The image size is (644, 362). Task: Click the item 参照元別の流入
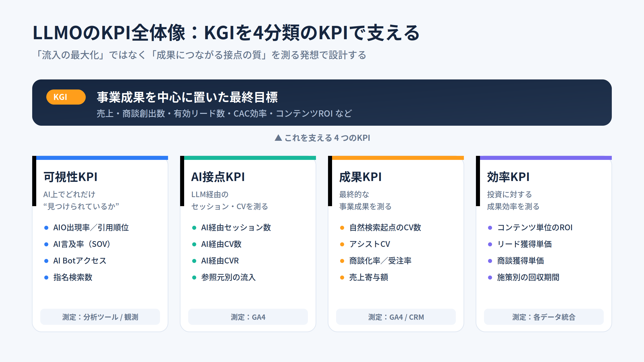(228, 277)
